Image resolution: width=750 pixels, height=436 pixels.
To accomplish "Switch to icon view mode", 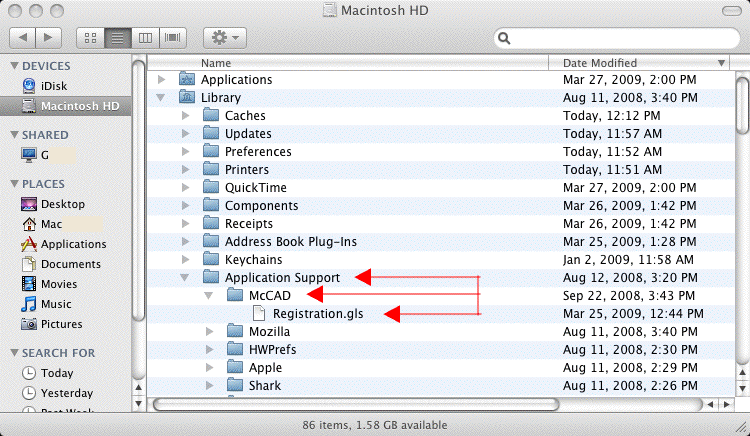I will point(89,38).
